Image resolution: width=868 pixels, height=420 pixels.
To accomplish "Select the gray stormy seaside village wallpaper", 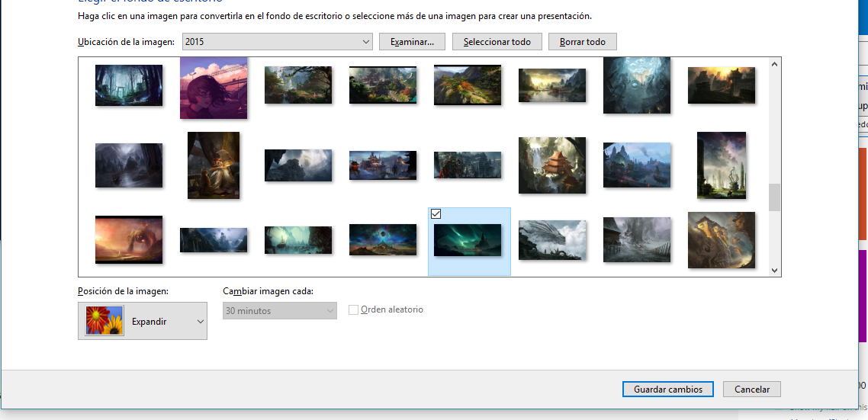I will [x=637, y=239].
